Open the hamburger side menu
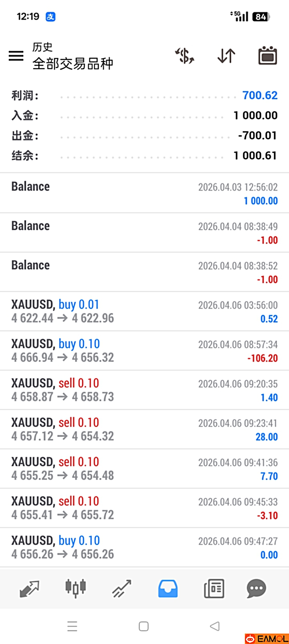 point(16,56)
